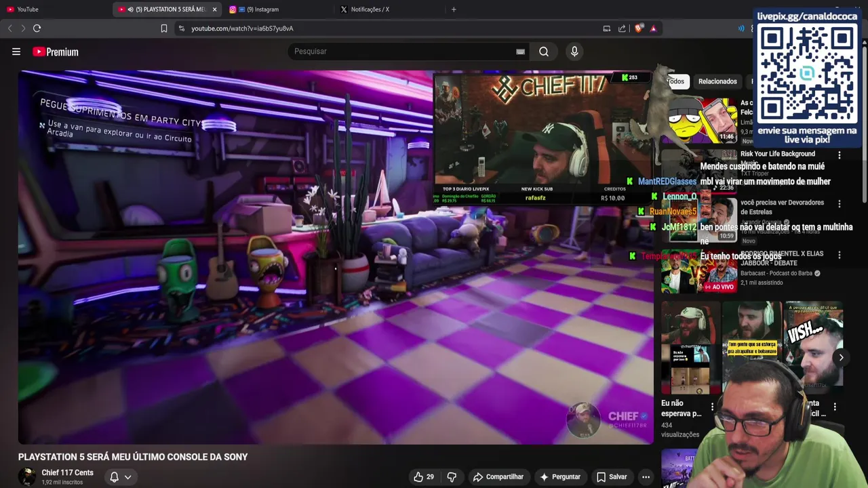The image size is (868, 488).
Task: Open Rodrigo Pimentel x Elias Jabbour debate video
Action: tap(782, 258)
